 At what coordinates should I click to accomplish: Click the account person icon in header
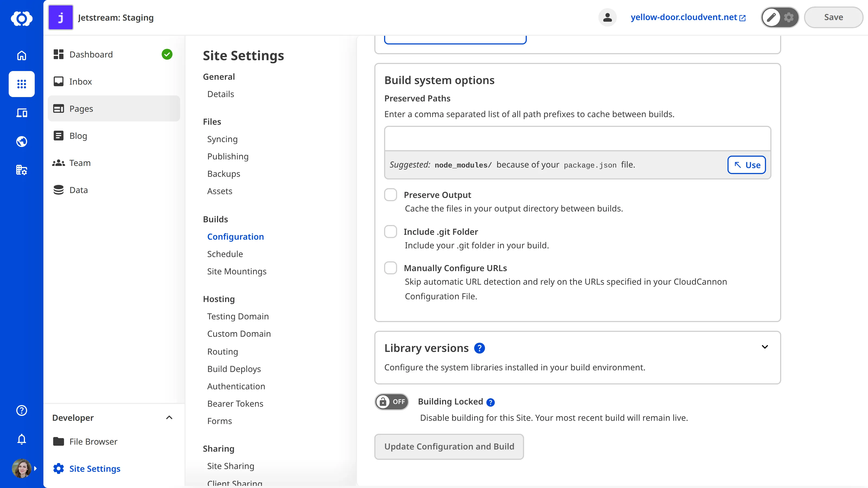pos(607,17)
